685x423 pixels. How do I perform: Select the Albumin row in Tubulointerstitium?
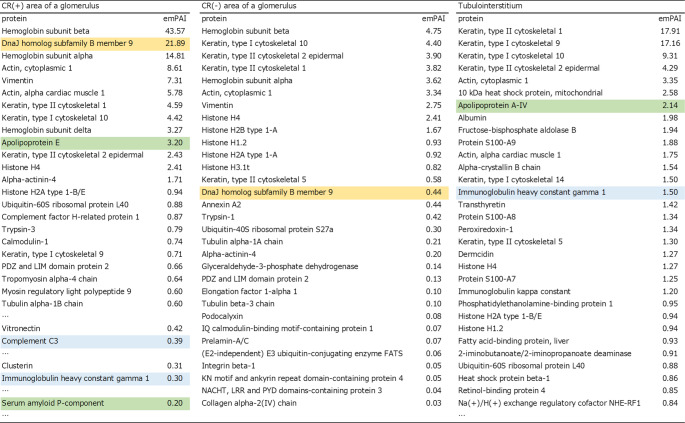[570, 118]
